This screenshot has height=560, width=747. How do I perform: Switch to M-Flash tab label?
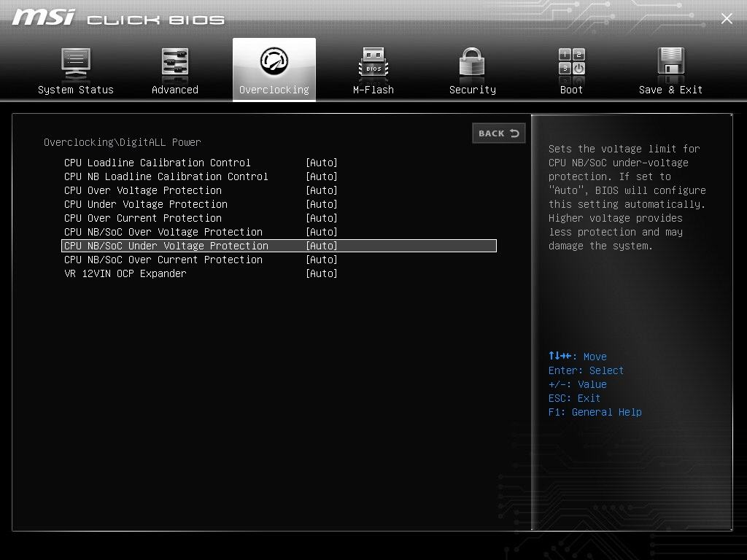(x=373, y=90)
